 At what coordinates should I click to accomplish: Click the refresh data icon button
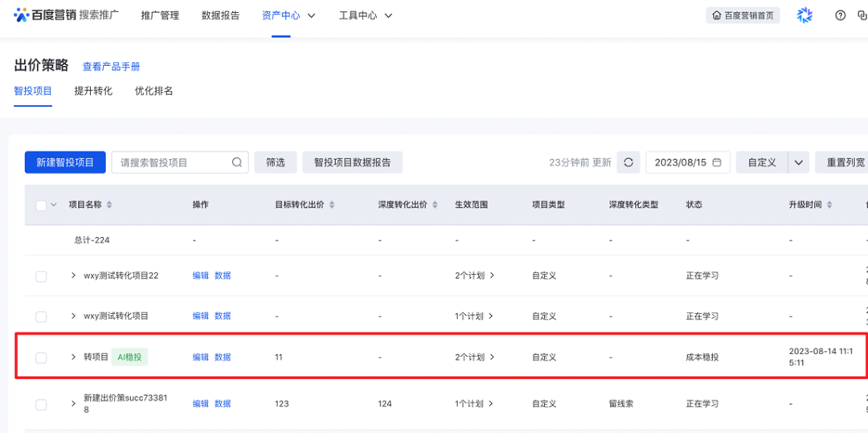(x=628, y=162)
